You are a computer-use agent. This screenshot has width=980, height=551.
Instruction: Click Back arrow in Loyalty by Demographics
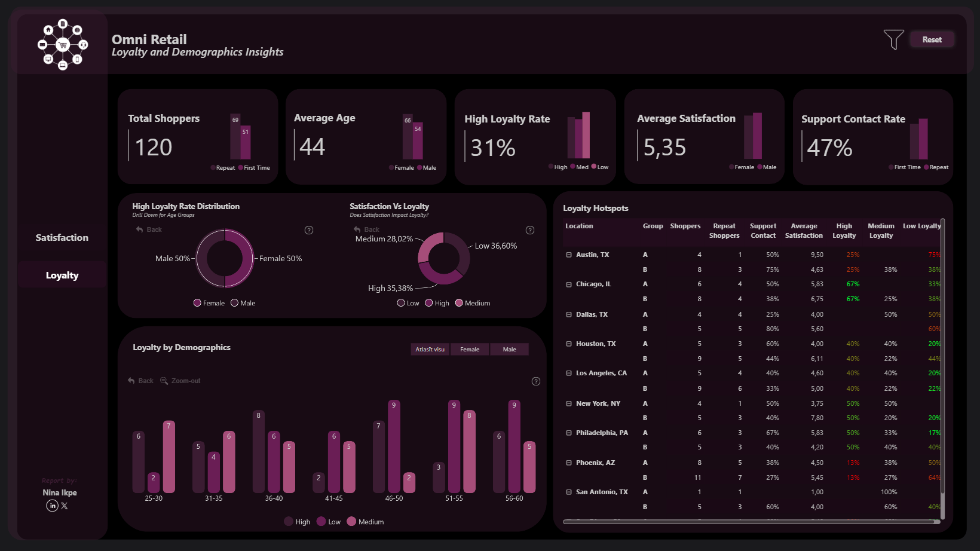click(131, 381)
